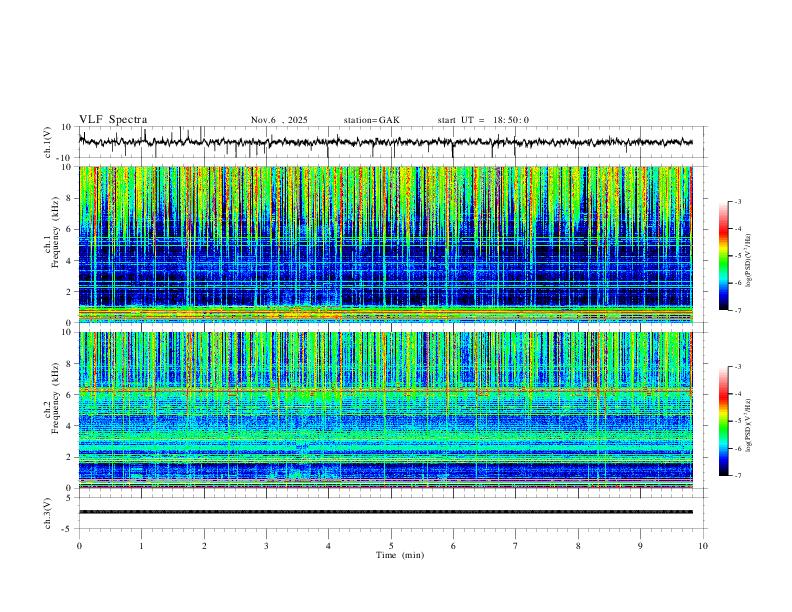Click the ch.3 flat black signal trace
This screenshot has width=792, height=612.
pyautogui.click(x=385, y=512)
